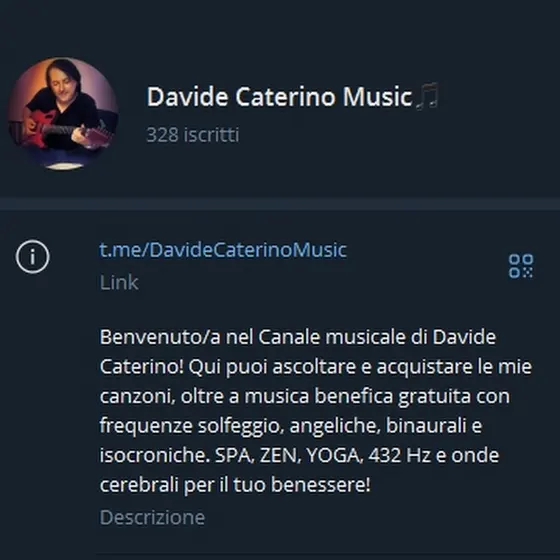Click the music notes emoji after the channel title

pos(427,96)
